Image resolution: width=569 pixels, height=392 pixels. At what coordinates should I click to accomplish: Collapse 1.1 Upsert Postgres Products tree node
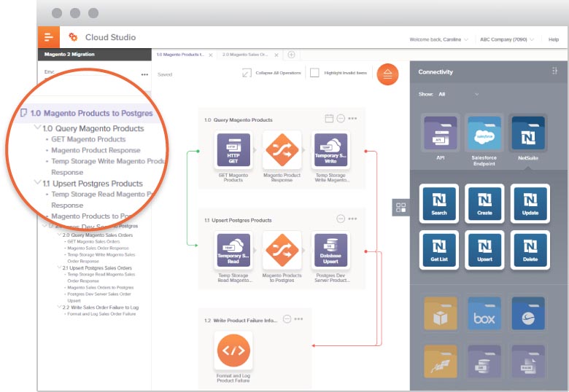click(37, 182)
